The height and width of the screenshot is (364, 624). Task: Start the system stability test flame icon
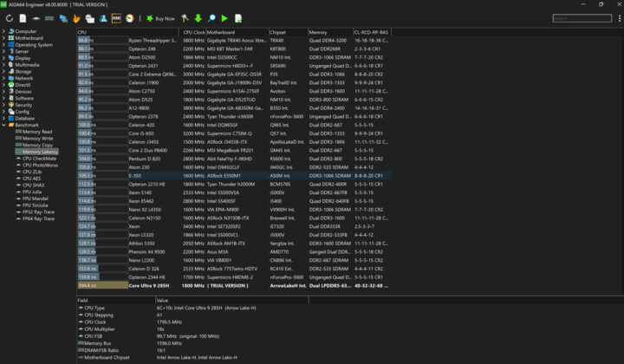(x=76, y=18)
